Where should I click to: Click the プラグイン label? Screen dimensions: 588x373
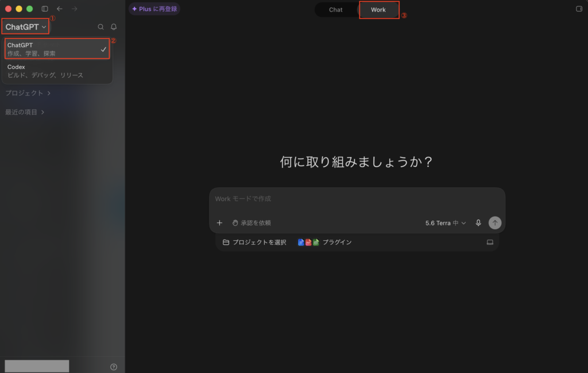coord(337,243)
